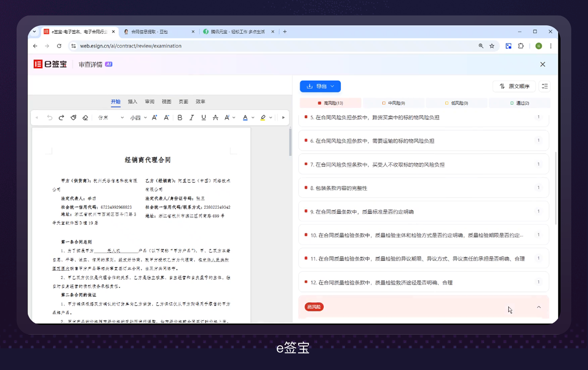Filter results by 中风险(9) category

394,103
